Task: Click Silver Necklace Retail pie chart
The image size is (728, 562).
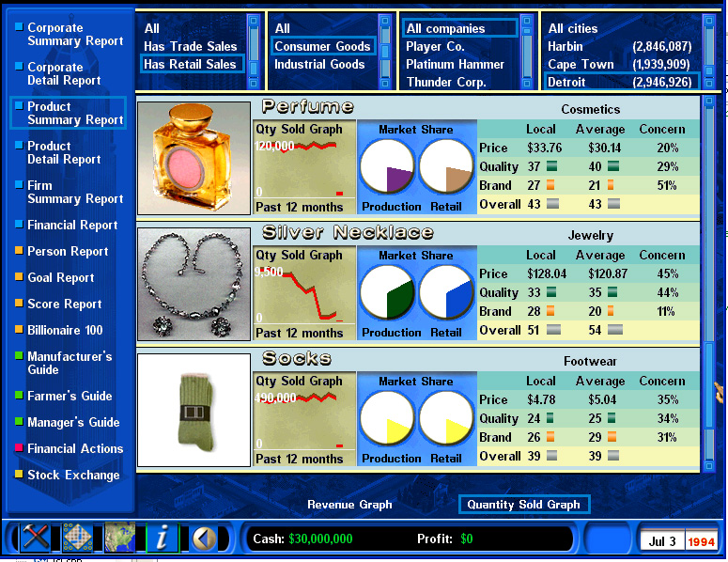Action: click(446, 292)
